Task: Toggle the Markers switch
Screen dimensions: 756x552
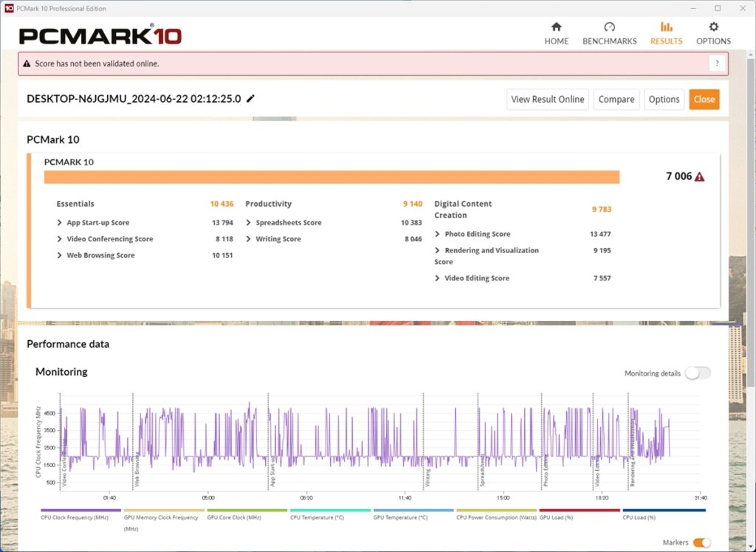Action: 701,543
